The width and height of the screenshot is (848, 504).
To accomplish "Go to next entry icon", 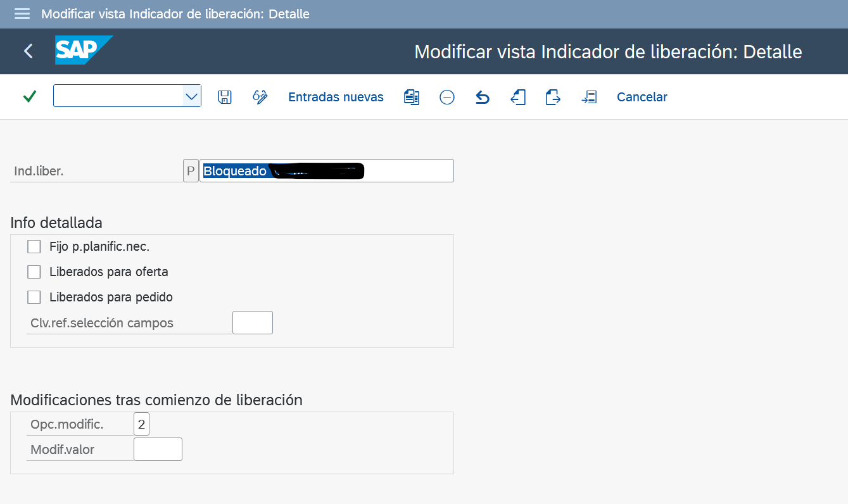I will [553, 97].
